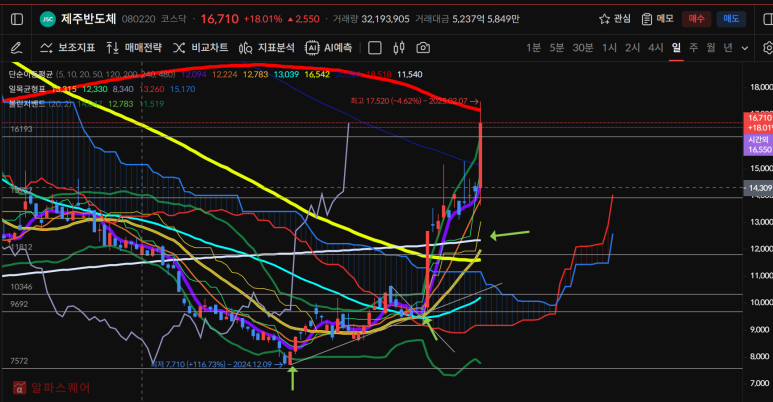The width and height of the screenshot is (773, 402).
Task: Click moving average value 13,039
Action: [x=286, y=74]
